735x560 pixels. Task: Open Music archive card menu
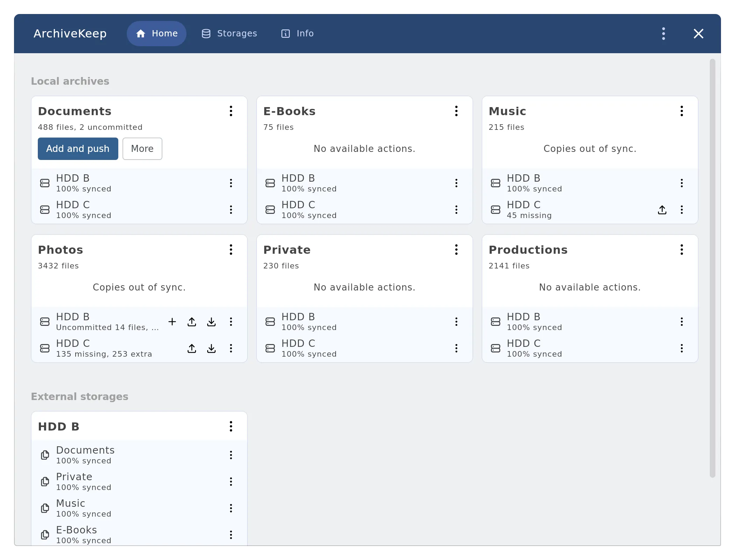681,111
